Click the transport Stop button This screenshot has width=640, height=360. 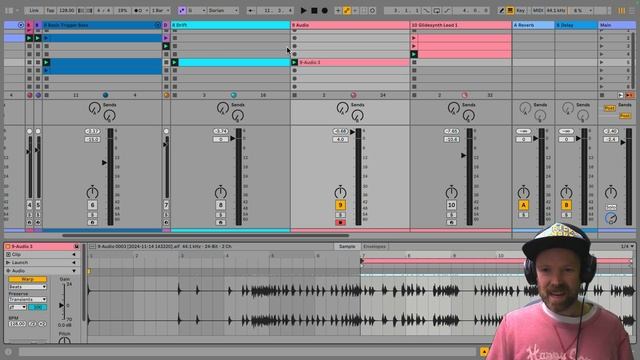[314, 11]
